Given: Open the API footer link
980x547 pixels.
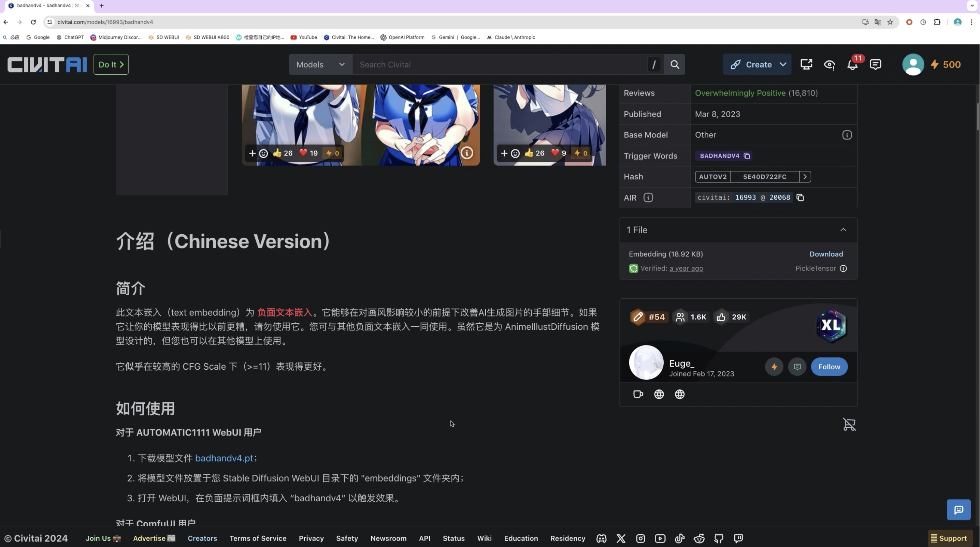Looking at the screenshot, I should pos(424,538).
